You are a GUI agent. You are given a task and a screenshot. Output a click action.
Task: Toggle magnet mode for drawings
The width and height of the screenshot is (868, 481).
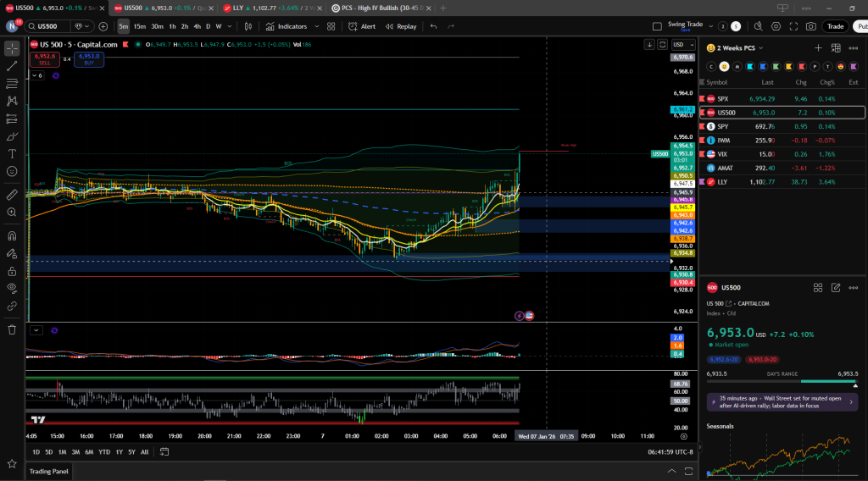click(12, 236)
